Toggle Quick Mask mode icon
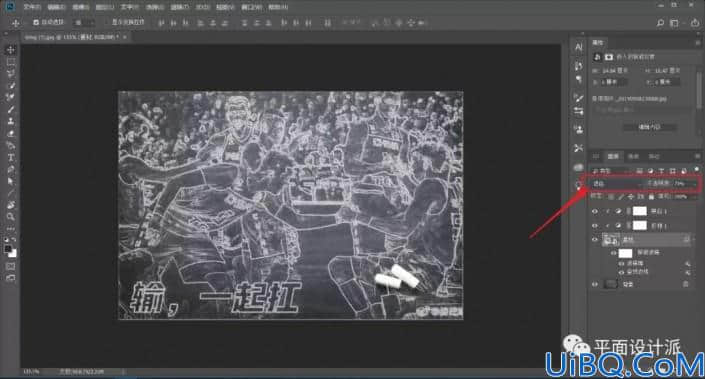This screenshot has width=705, height=379. coord(11,267)
